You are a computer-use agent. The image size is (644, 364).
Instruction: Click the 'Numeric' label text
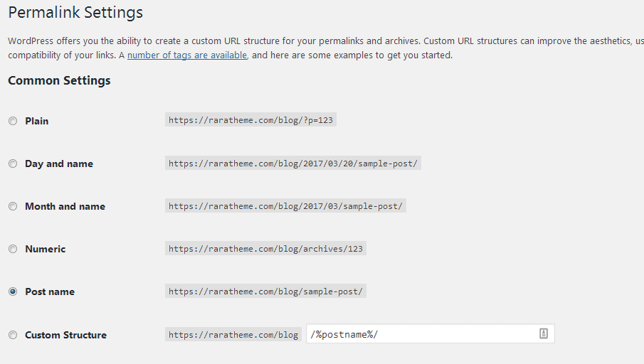click(x=45, y=249)
